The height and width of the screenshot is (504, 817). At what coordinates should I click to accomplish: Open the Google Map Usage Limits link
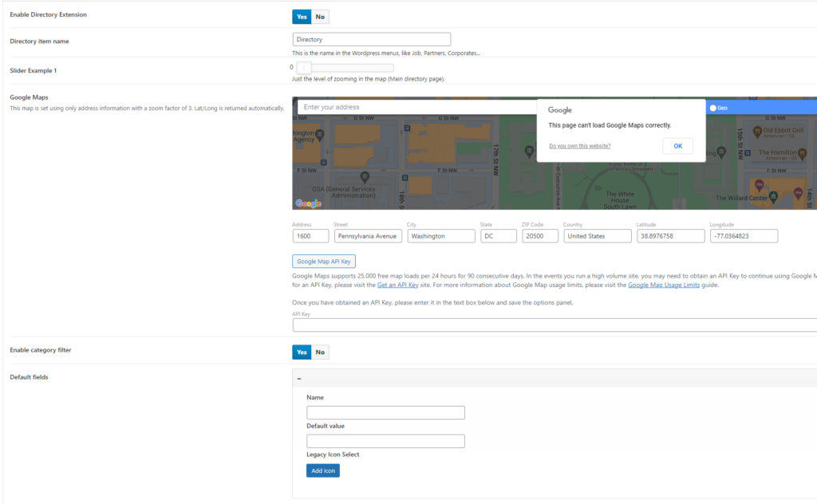pyautogui.click(x=664, y=285)
